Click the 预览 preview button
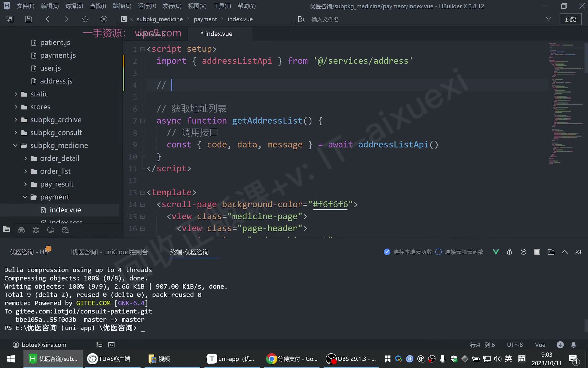 click(x=571, y=19)
